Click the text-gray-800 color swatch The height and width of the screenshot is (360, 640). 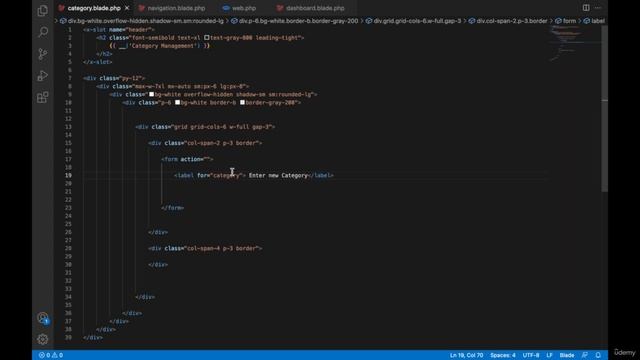click(x=207, y=38)
